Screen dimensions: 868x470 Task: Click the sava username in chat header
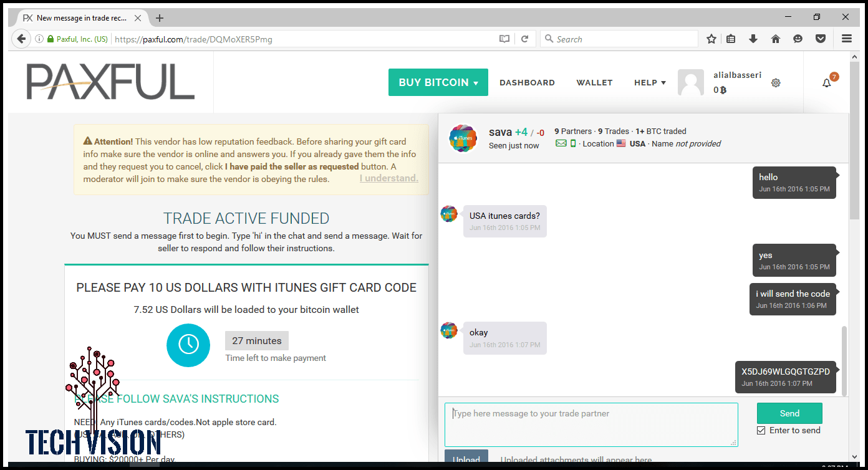[501, 132]
